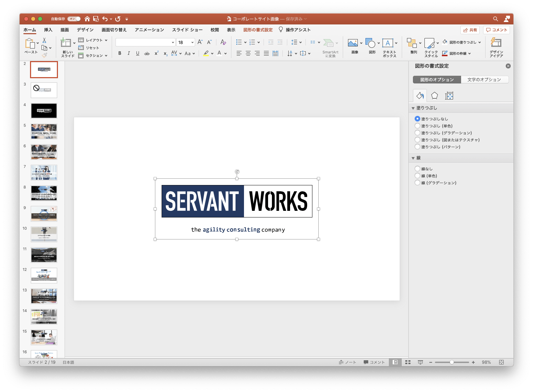Click the リセット button
This screenshot has width=533, height=392.
[89, 48]
